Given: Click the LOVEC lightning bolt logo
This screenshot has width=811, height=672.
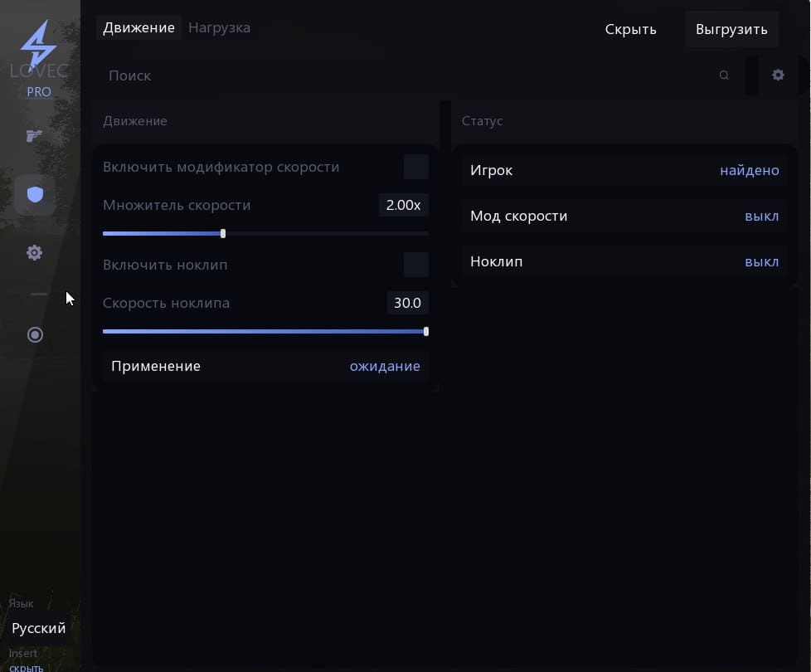Looking at the screenshot, I should tap(38, 44).
